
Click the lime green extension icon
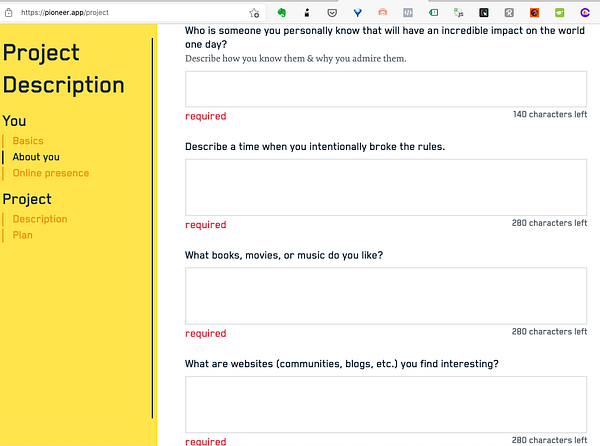click(559, 13)
